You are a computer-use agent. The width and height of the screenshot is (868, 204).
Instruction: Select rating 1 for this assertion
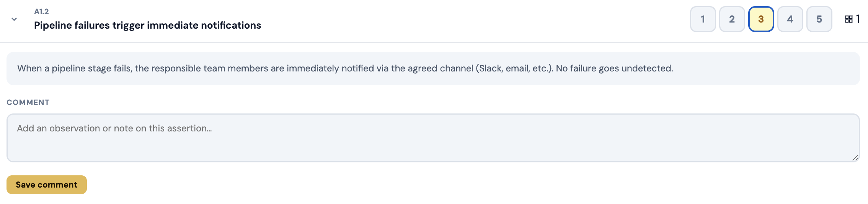(703, 19)
